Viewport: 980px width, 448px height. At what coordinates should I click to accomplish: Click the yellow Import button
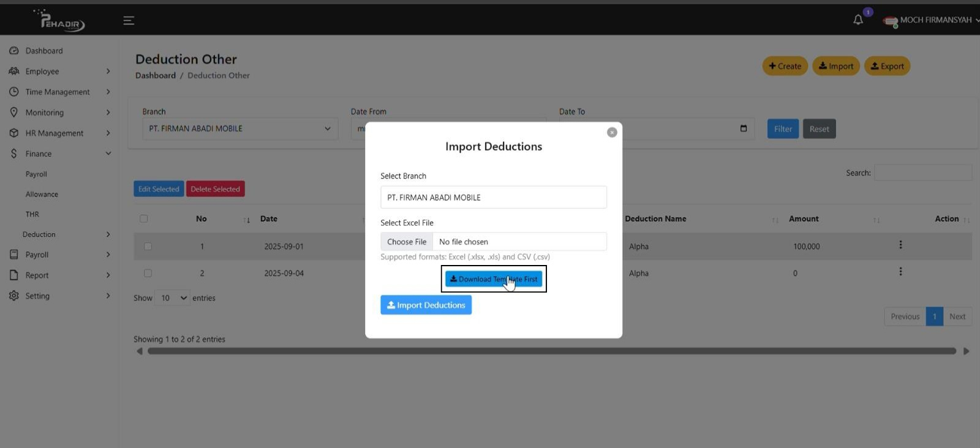[x=836, y=66]
